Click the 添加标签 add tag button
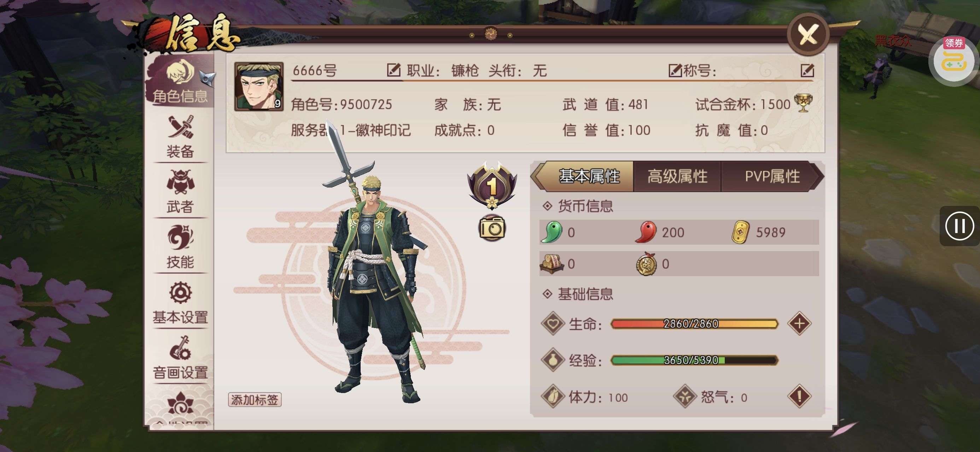The width and height of the screenshot is (980, 452). point(255,399)
